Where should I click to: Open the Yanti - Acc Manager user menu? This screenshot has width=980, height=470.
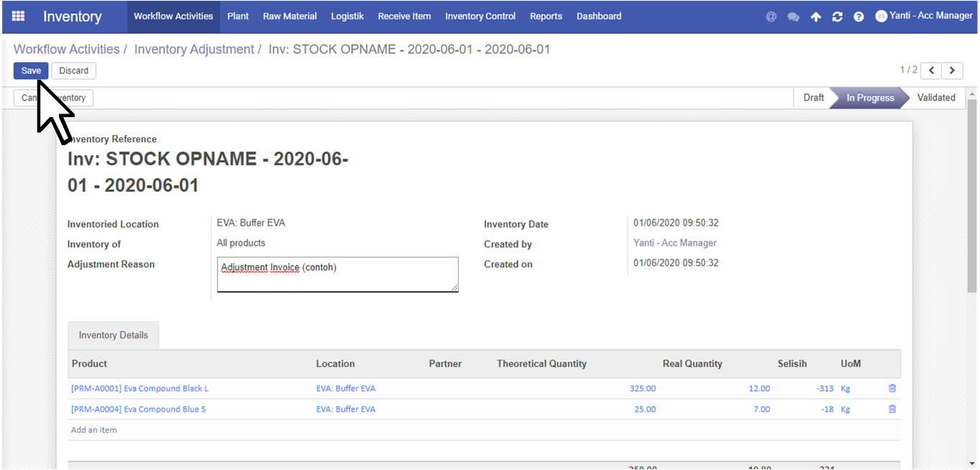click(924, 16)
